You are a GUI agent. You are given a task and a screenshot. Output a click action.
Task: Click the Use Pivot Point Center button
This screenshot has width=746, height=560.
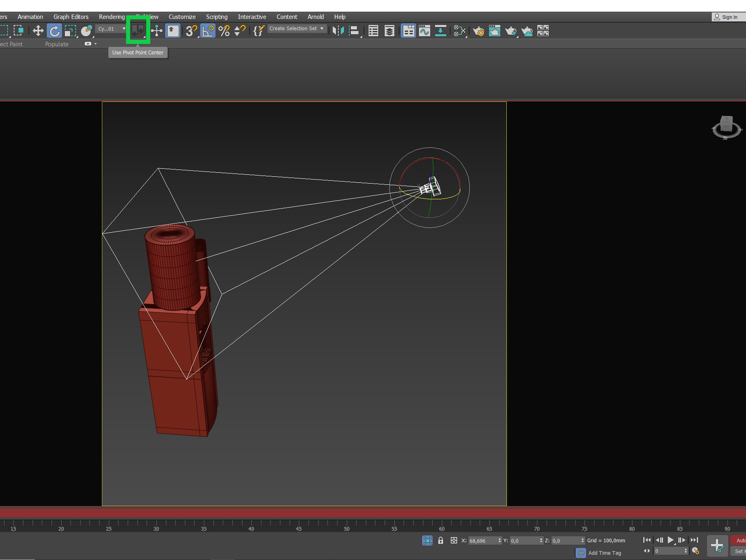[x=138, y=30]
